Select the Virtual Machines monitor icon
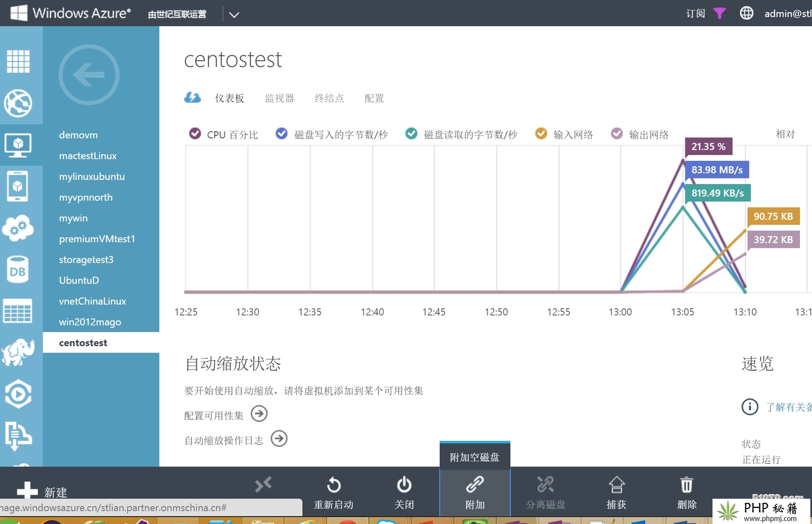812x524 pixels. click(18, 145)
